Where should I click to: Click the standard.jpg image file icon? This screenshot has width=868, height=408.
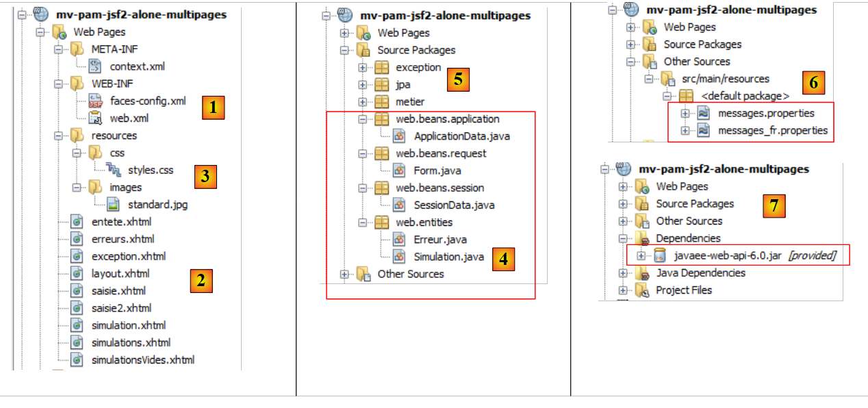point(113,205)
